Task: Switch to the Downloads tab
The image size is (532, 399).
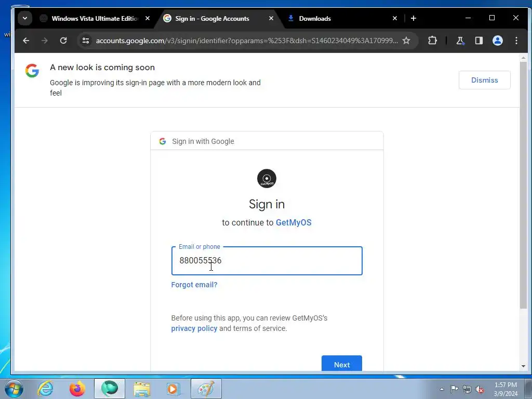Action: [314, 19]
